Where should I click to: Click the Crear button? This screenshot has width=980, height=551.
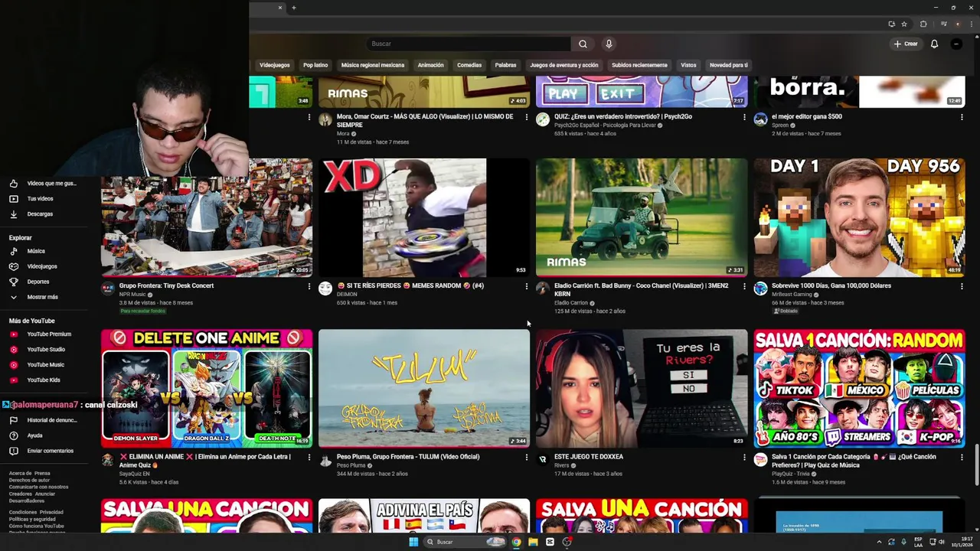coord(906,44)
